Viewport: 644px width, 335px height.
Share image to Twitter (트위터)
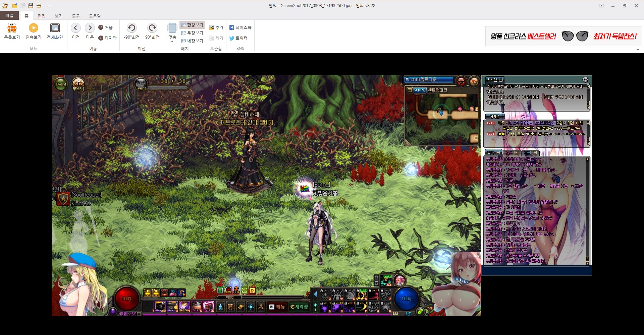238,38
